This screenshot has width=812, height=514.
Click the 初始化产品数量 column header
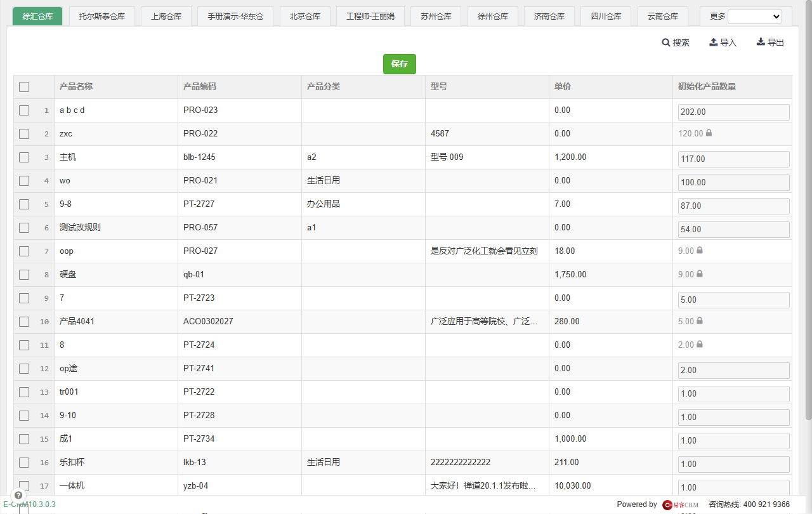pos(707,86)
